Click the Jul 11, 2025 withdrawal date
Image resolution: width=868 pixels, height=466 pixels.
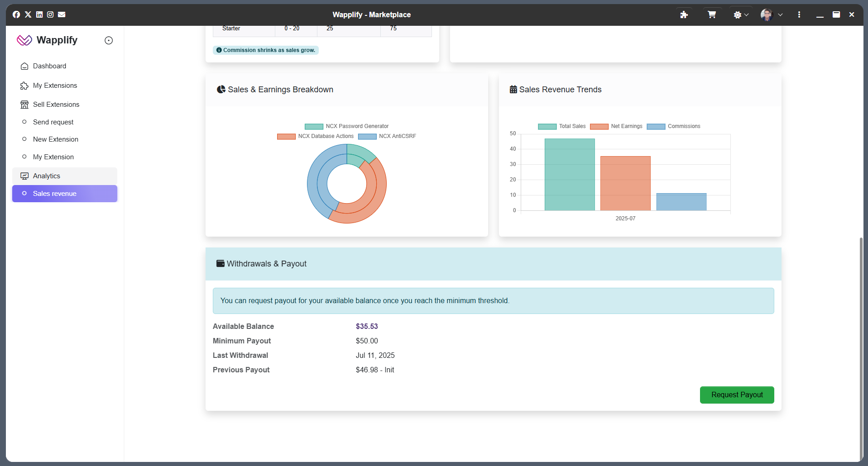click(x=375, y=356)
